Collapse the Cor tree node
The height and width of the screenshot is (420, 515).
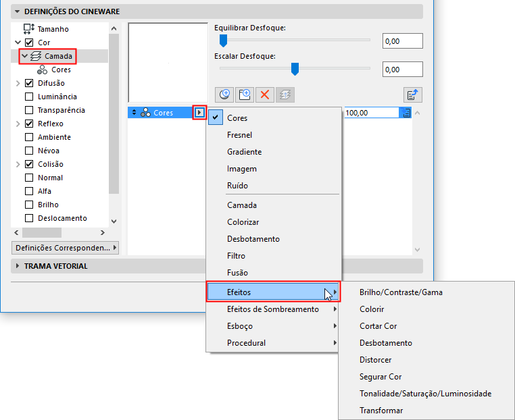point(18,43)
